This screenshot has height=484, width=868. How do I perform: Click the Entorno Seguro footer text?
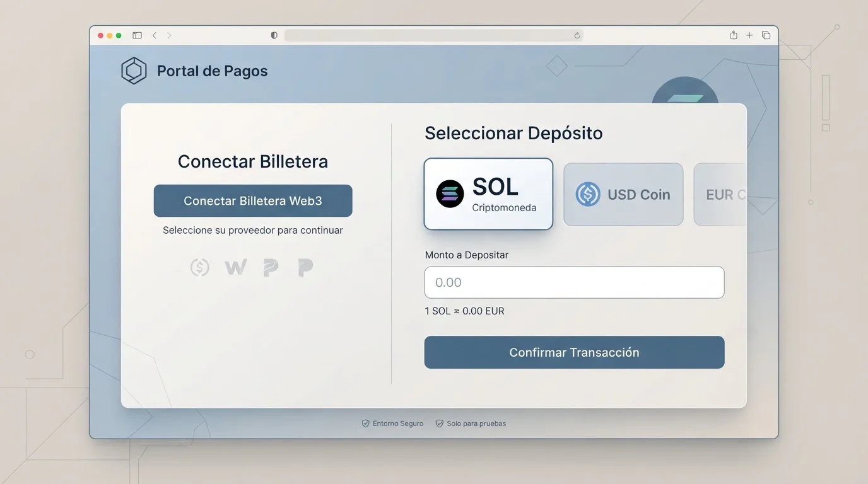398,423
